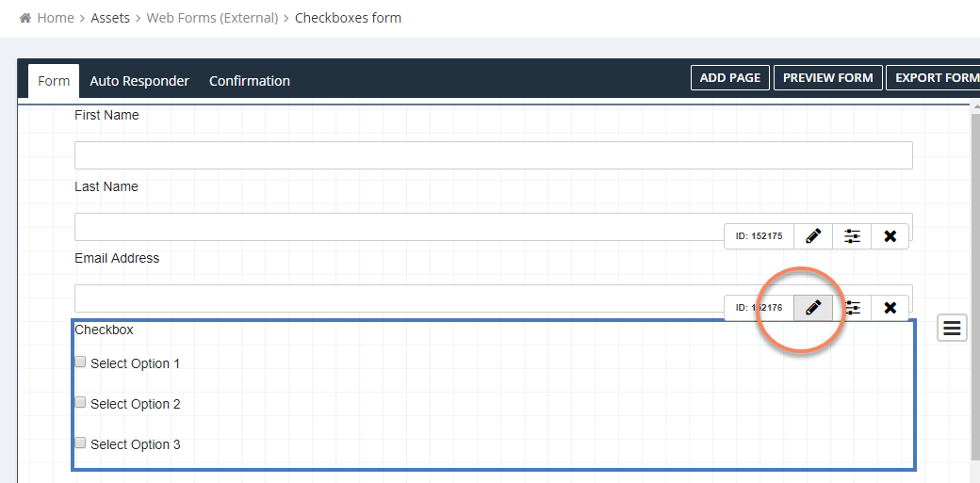Delete field ID 152175 with the X icon
The height and width of the screenshot is (483, 980).
(x=890, y=236)
